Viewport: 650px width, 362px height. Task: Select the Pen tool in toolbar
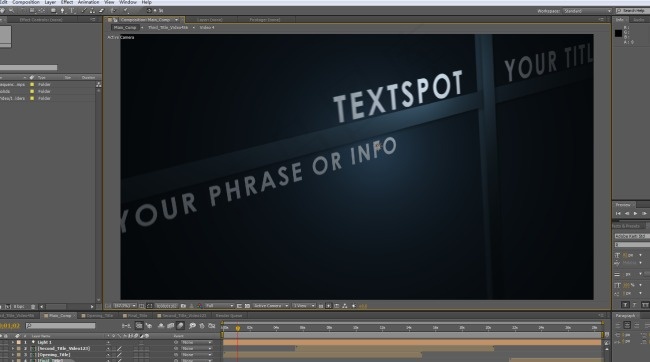click(x=62, y=10)
